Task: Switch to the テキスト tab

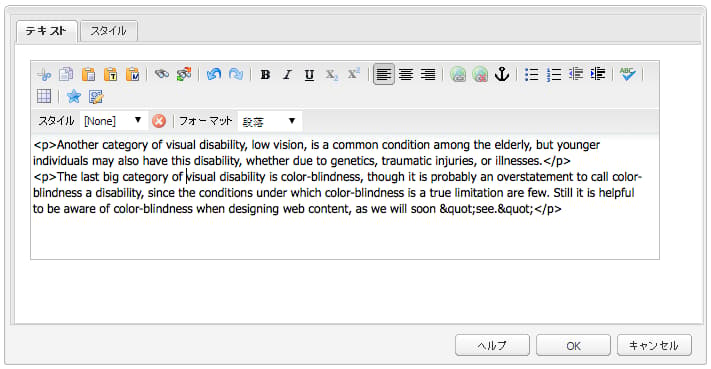Action: click(46, 31)
